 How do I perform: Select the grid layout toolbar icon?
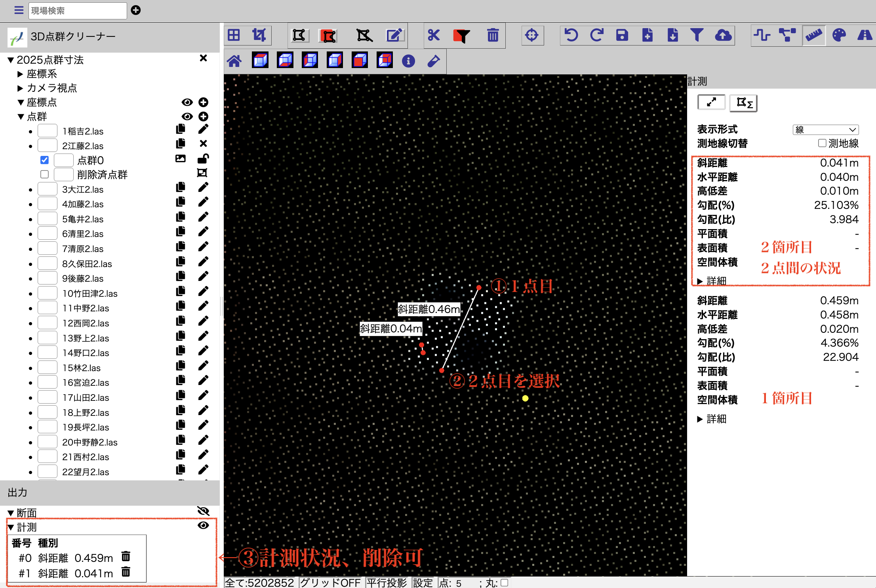click(234, 35)
